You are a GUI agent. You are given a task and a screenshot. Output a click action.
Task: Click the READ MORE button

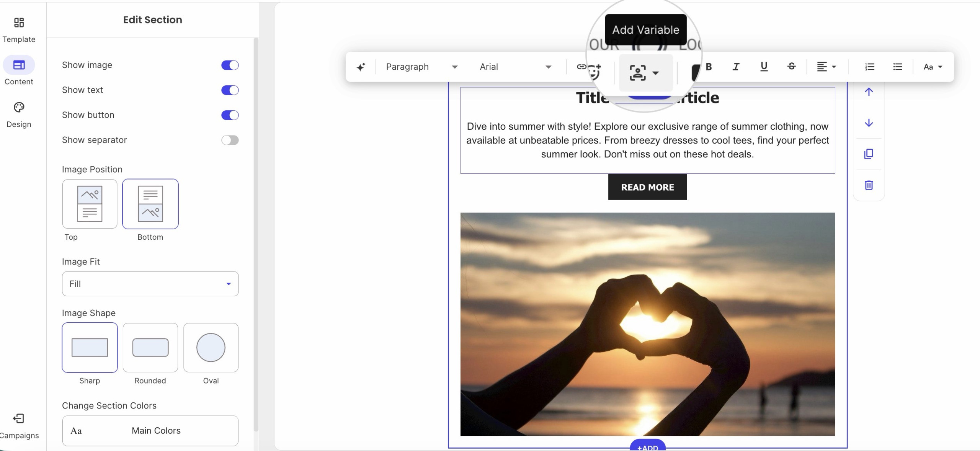pos(647,187)
